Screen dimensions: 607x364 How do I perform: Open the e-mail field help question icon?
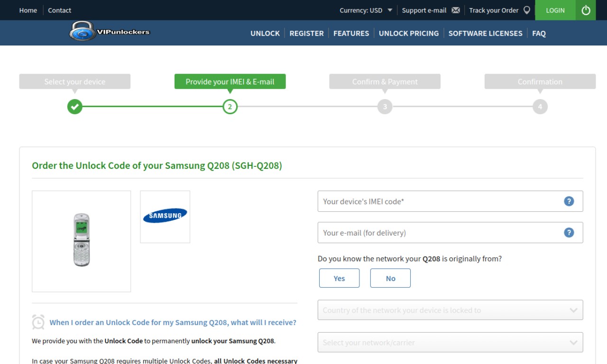(569, 232)
